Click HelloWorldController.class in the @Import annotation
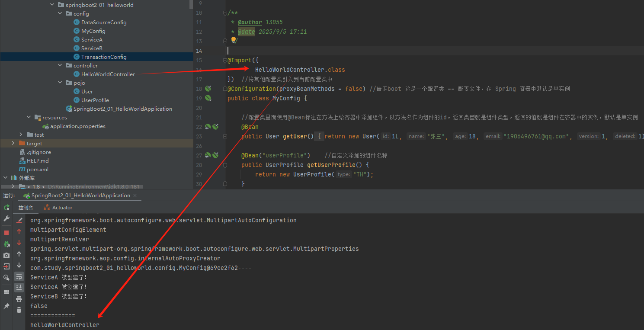This screenshot has height=330, width=644. (300, 70)
